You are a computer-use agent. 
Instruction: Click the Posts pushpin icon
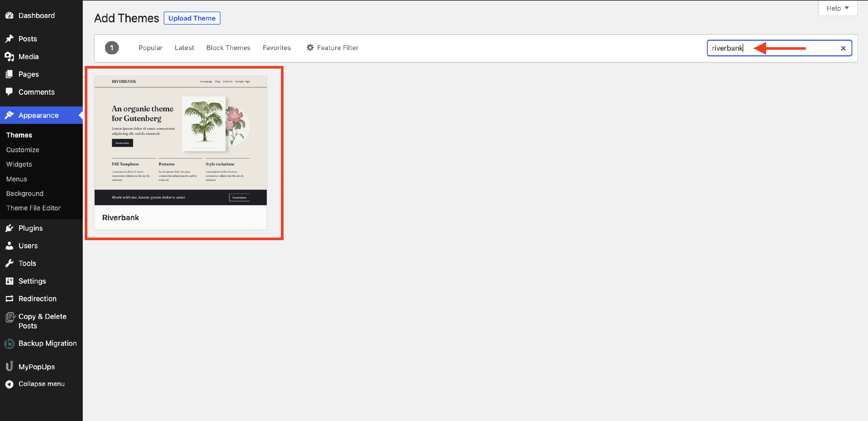pyautogui.click(x=10, y=39)
